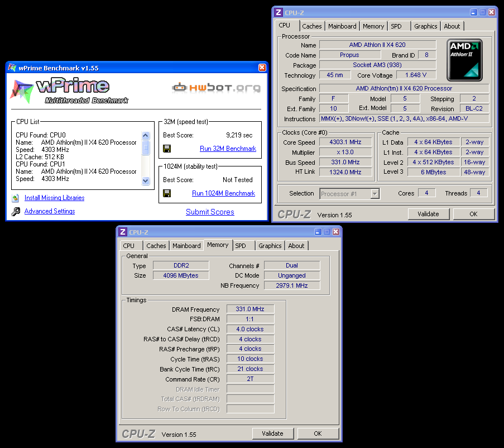Switch to Mainboard tab in lower CPU-Z window
Viewport: 504px width, 448px height.
point(186,246)
